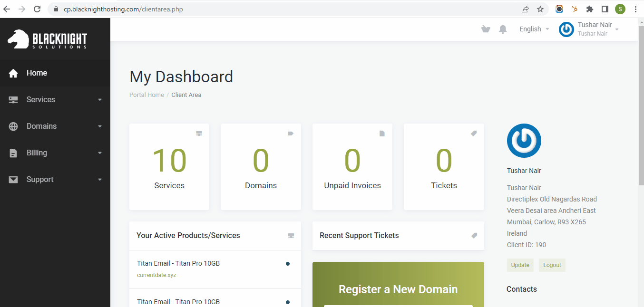
Task: Click the Client Area breadcrumb
Action: tap(186, 95)
